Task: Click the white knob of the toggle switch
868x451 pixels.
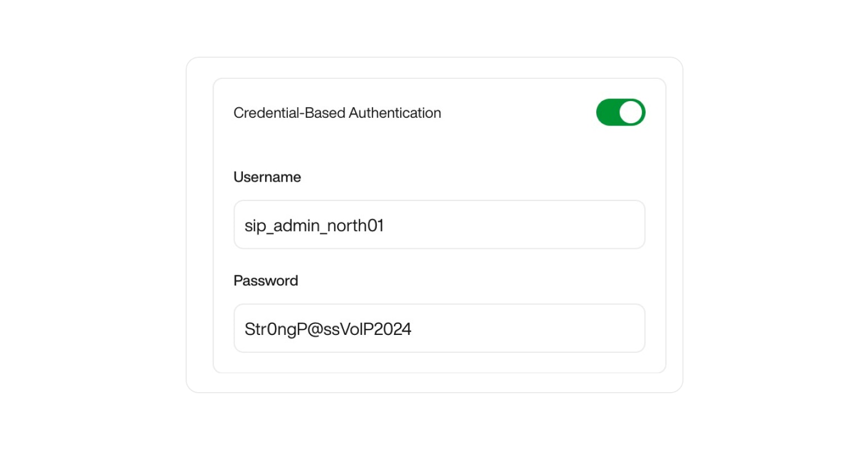Action: pyautogui.click(x=631, y=112)
